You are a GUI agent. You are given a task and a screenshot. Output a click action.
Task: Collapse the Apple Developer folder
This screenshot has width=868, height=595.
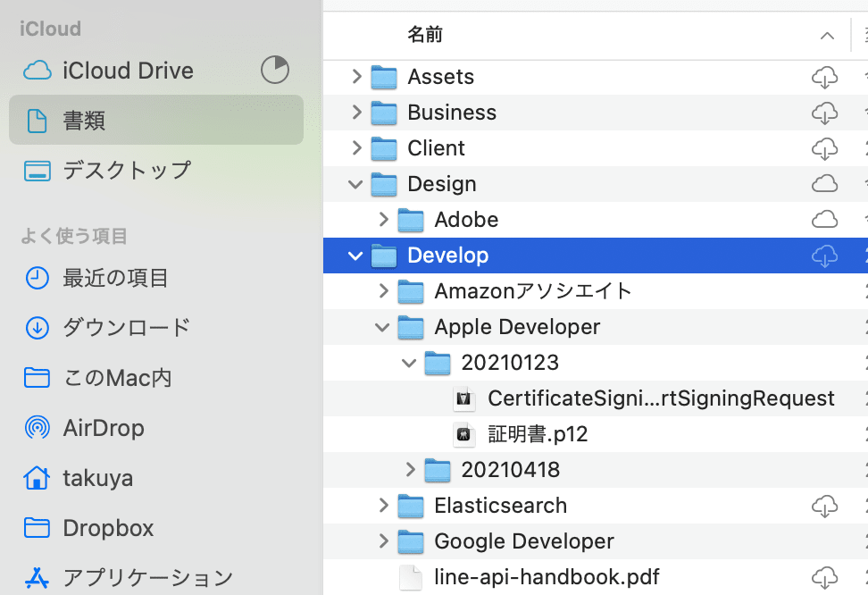point(382,327)
